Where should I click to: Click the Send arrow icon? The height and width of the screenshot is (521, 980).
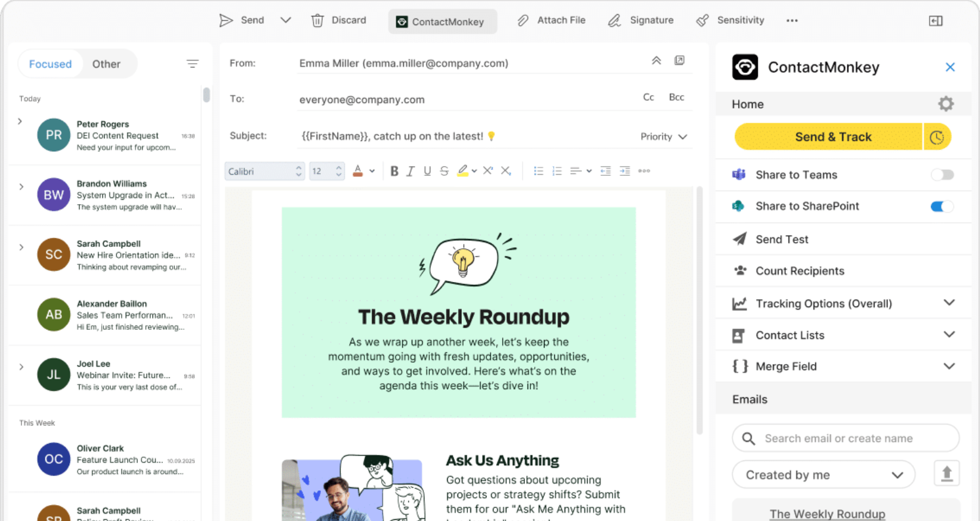point(226,20)
